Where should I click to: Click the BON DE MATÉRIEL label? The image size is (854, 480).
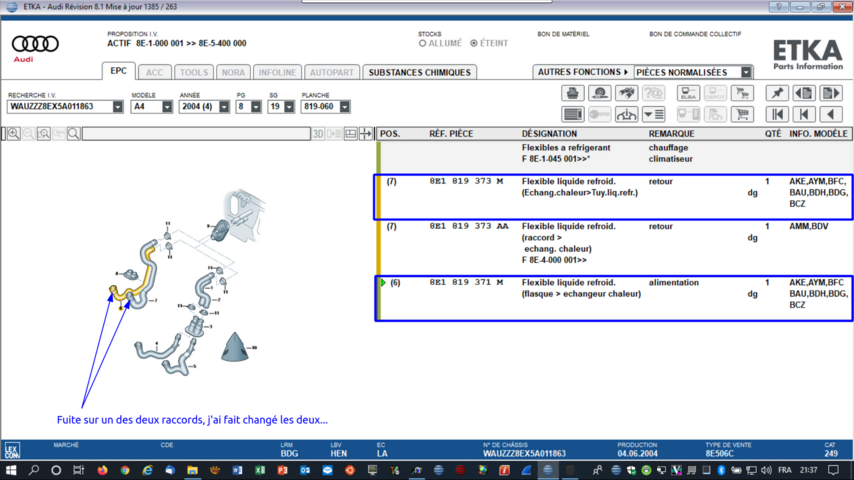[x=563, y=34]
